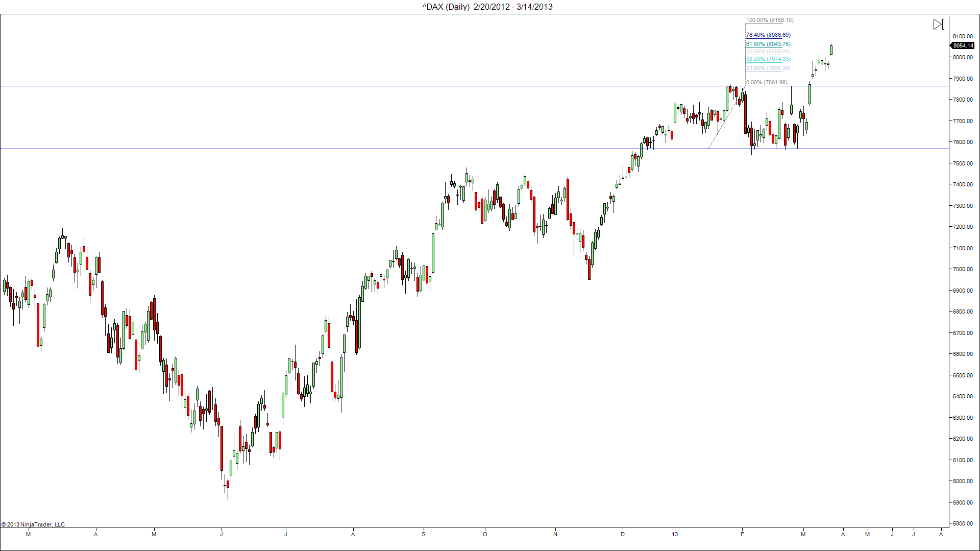Viewport: 980px width, 551px height.
Task: Click the current price marker 8054.14
Action: click(962, 45)
